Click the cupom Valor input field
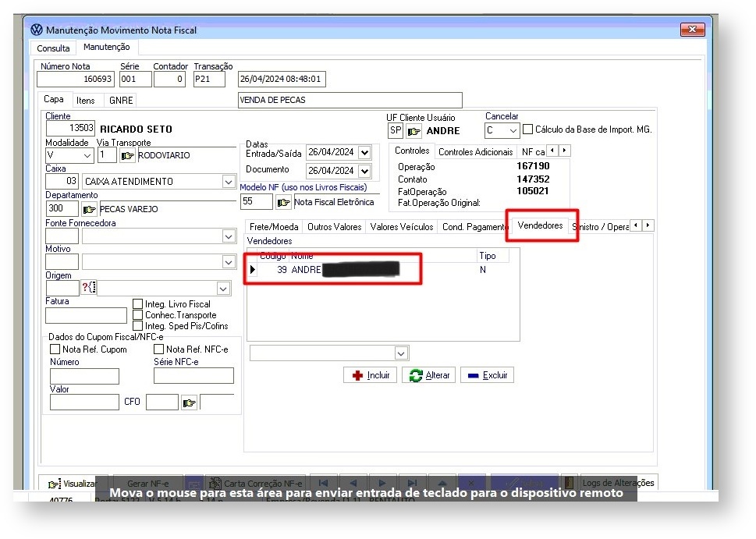The height and width of the screenshot is (539, 756). pos(84,402)
